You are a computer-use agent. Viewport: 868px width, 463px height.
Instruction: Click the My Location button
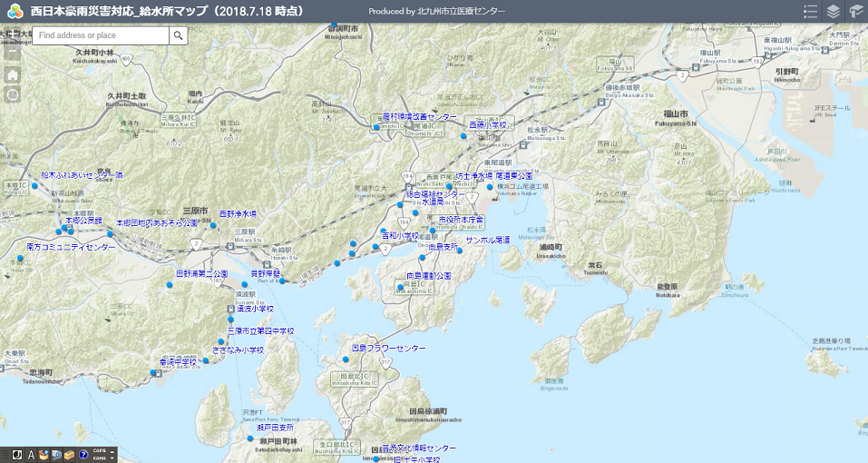(13, 94)
